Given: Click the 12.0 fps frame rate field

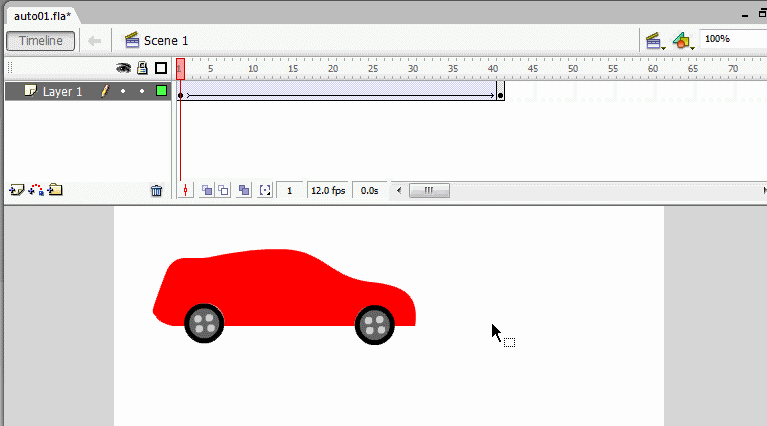Looking at the screenshot, I should pos(328,191).
